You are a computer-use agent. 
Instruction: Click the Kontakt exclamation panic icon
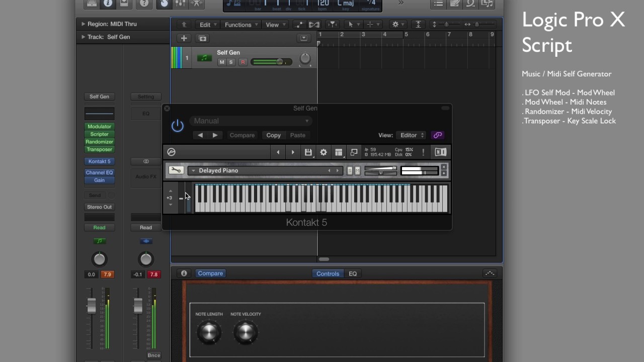pos(423,152)
